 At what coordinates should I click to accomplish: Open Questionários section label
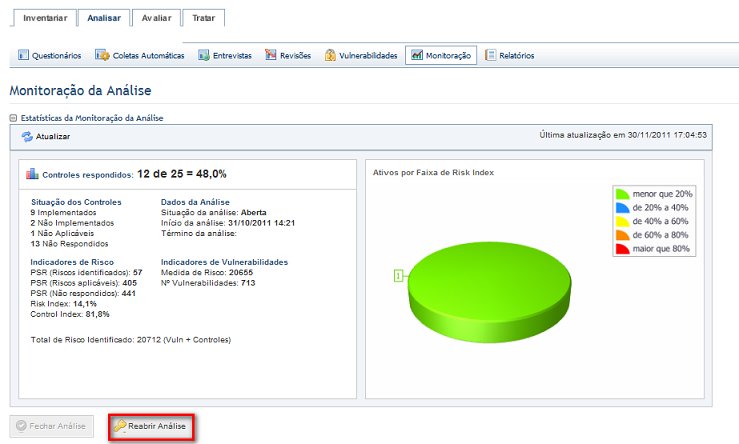[x=57, y=56]
